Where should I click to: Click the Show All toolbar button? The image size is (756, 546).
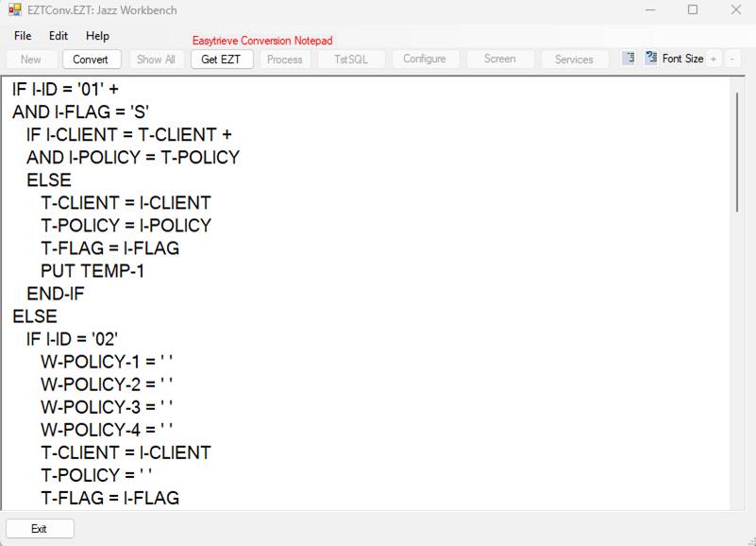(156, 59)
